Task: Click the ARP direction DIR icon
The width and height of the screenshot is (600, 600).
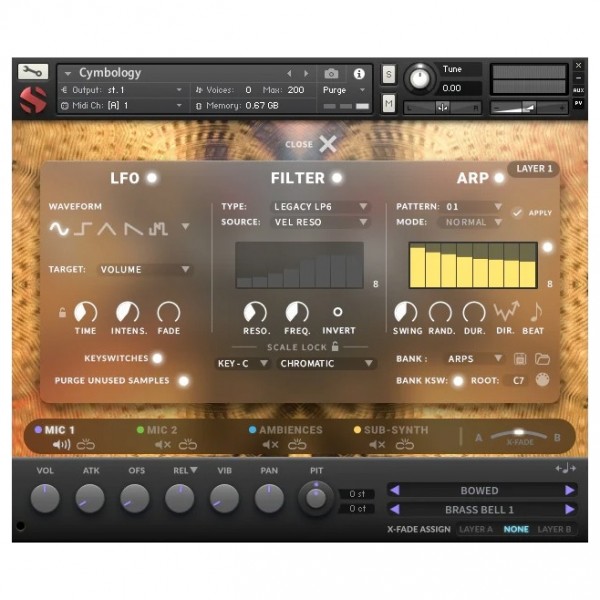Action: click(x=506, y=311)
